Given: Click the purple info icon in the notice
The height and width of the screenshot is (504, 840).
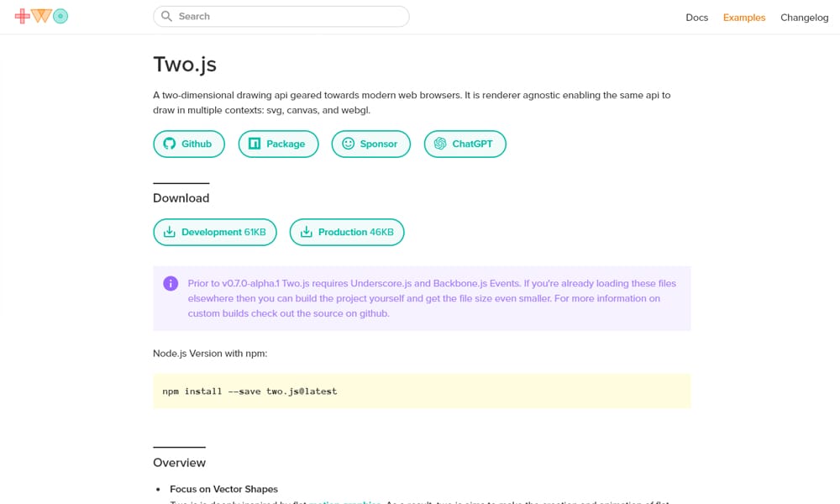Looking at the screenshot, I should coord(171,283).
